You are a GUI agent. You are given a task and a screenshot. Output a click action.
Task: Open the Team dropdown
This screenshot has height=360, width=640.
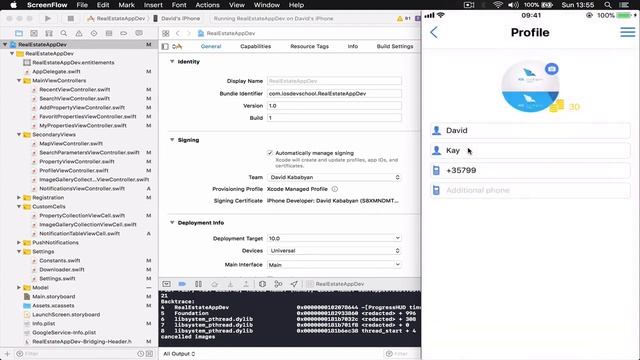coord(334,177)
